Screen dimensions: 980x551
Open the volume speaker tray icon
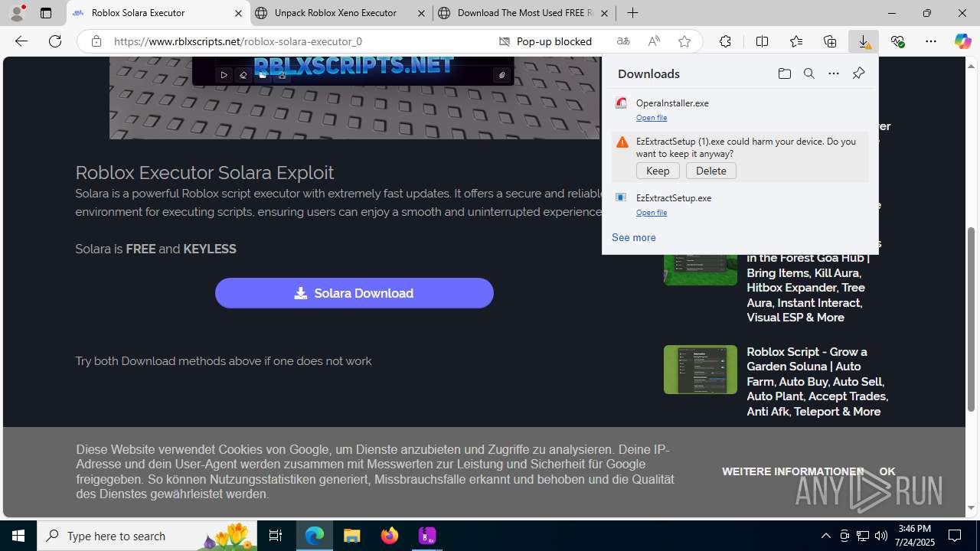pos(881,536)
